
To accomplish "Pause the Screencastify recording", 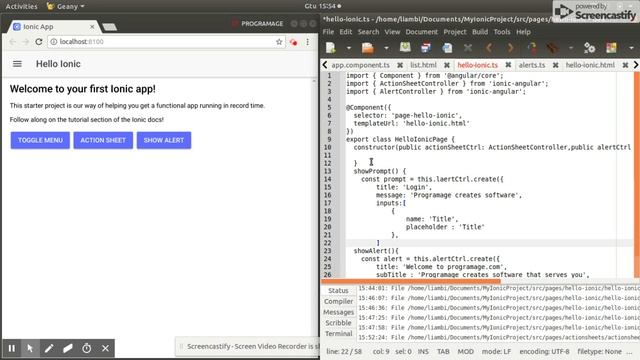I will point(12,348).
